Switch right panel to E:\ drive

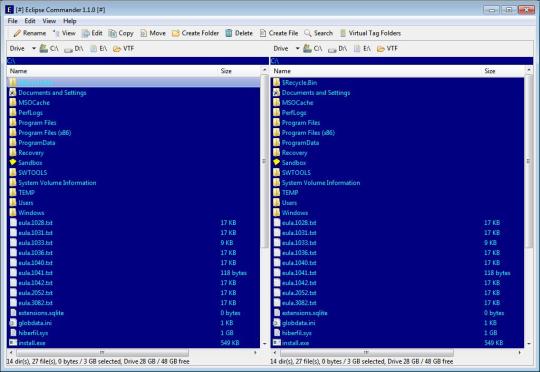tap(362, 49)
